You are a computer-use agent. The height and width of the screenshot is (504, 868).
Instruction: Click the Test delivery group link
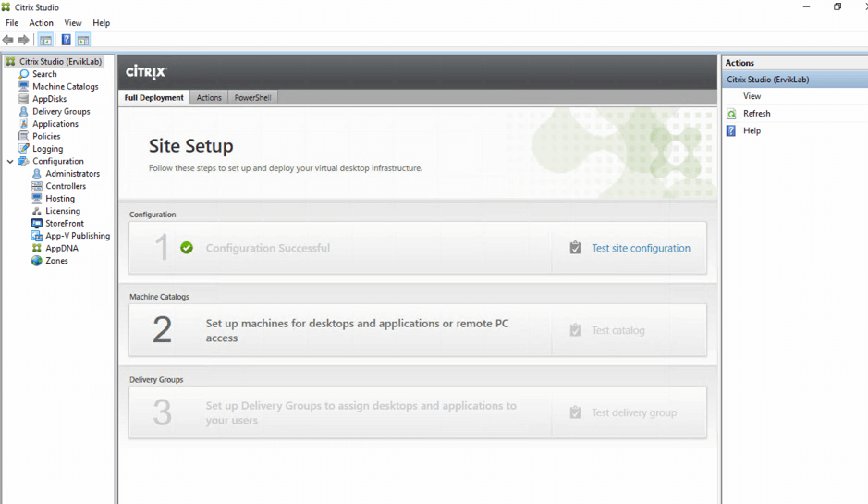[x=634, y=412]
